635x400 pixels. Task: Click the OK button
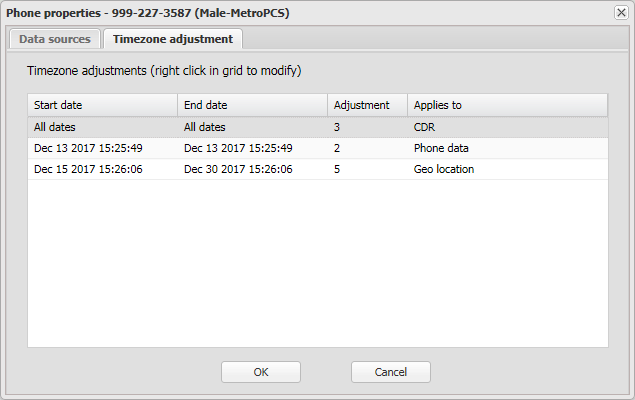point(261,372)
